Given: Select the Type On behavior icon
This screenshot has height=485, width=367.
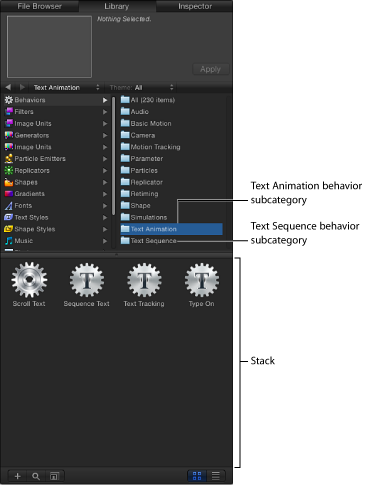Looking at the screenshot, I should 202,280.
